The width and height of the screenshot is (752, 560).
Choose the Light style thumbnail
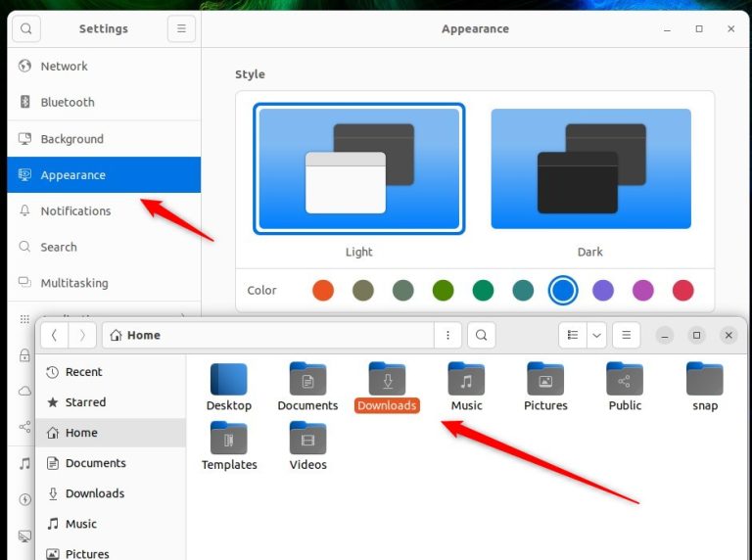(359, 168)
